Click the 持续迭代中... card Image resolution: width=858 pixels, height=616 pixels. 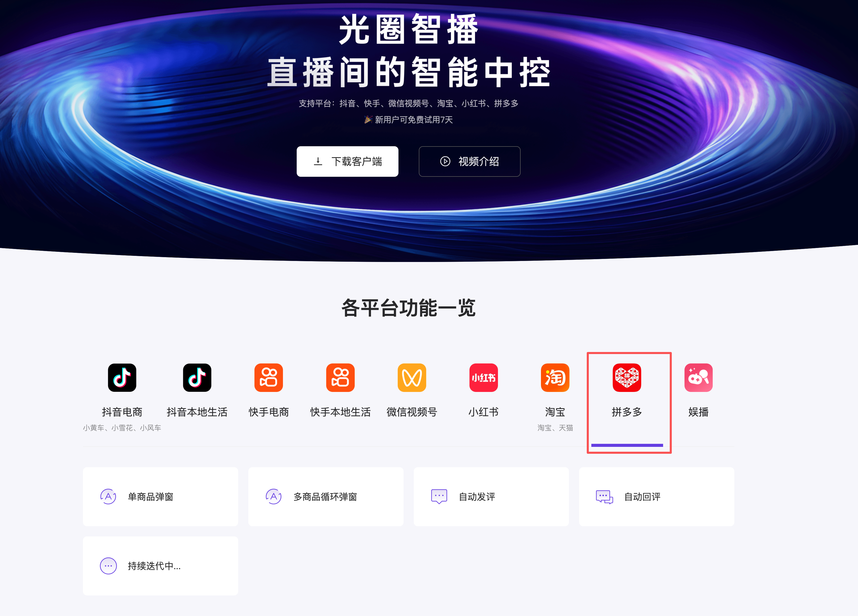pos(160,566)
